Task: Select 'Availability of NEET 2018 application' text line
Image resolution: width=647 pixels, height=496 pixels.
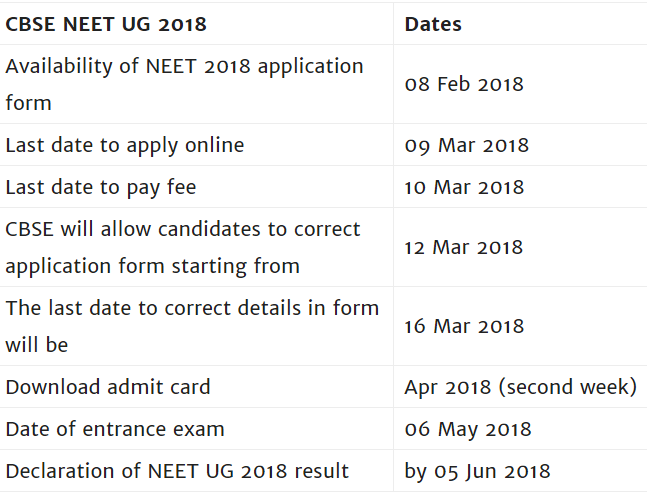Action: pyautogui.click(x=184, y=66)
